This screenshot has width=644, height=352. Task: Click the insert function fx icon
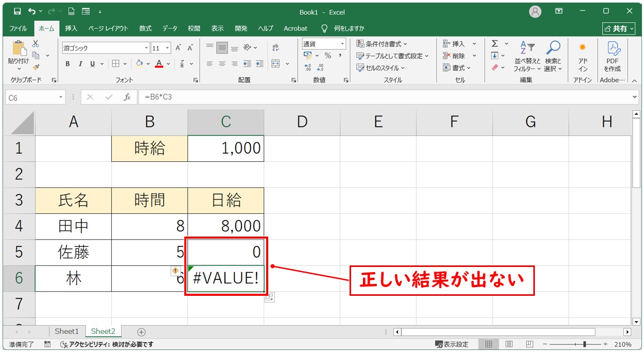[x=127, y=97]
